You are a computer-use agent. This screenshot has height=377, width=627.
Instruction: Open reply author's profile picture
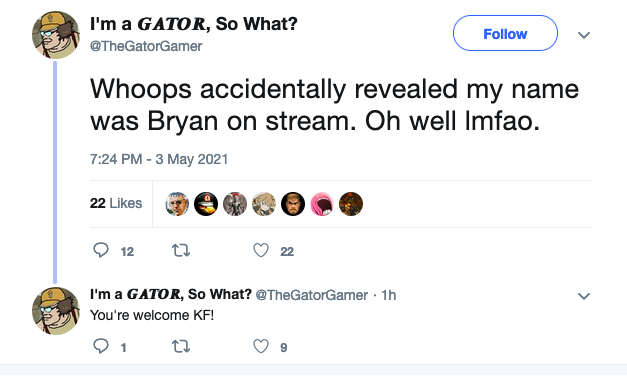[56, 311]
